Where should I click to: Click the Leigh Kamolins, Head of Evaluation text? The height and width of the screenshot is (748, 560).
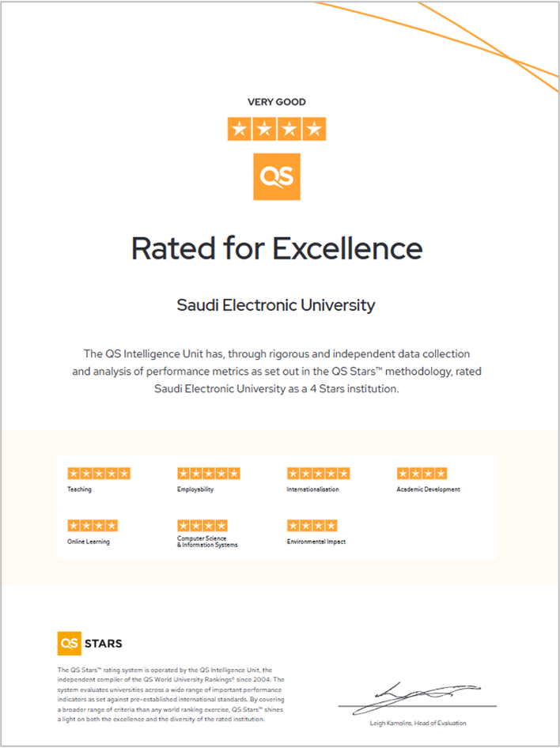(x=418, y=723)
